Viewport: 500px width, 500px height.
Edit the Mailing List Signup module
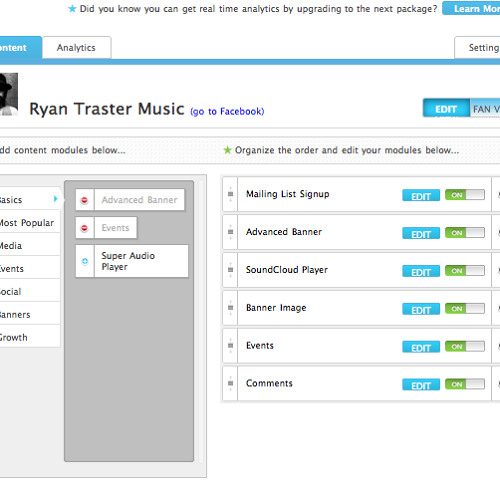pos(421,196)
